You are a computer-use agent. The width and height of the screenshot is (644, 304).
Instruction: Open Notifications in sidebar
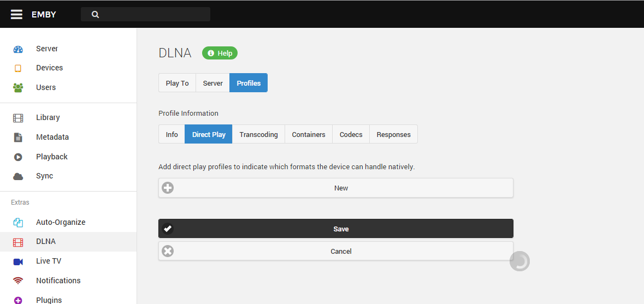pyautogui.click(x=68, y=281)
